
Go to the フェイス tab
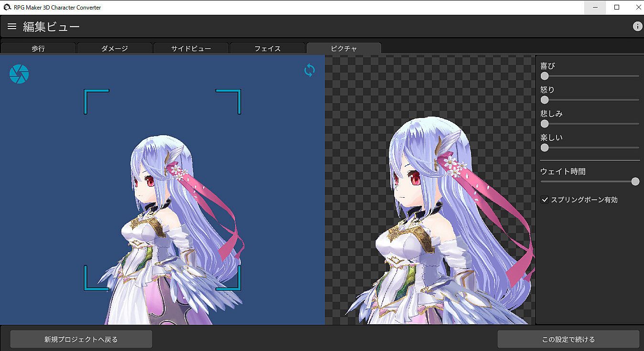268,48
